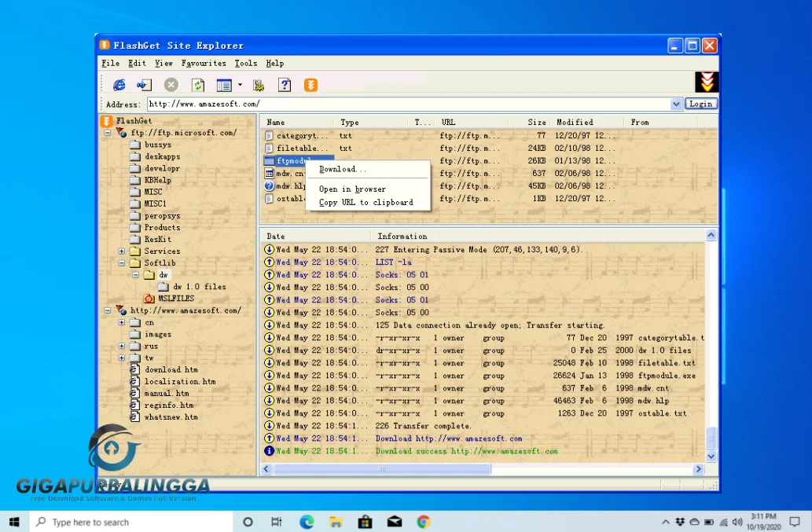Open the view mode dropdown arrow on toolbar
The image size is (812, 532).
(240, 85)
